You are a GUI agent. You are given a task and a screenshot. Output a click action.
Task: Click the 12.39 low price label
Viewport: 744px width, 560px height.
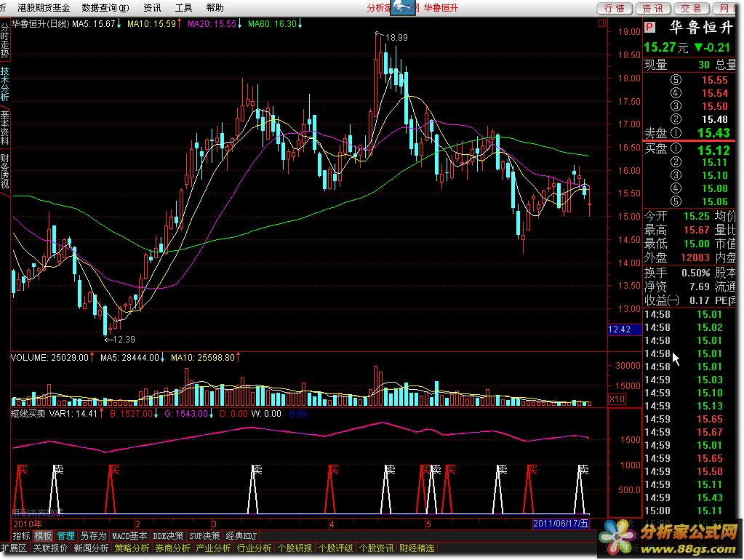[124, 340]
